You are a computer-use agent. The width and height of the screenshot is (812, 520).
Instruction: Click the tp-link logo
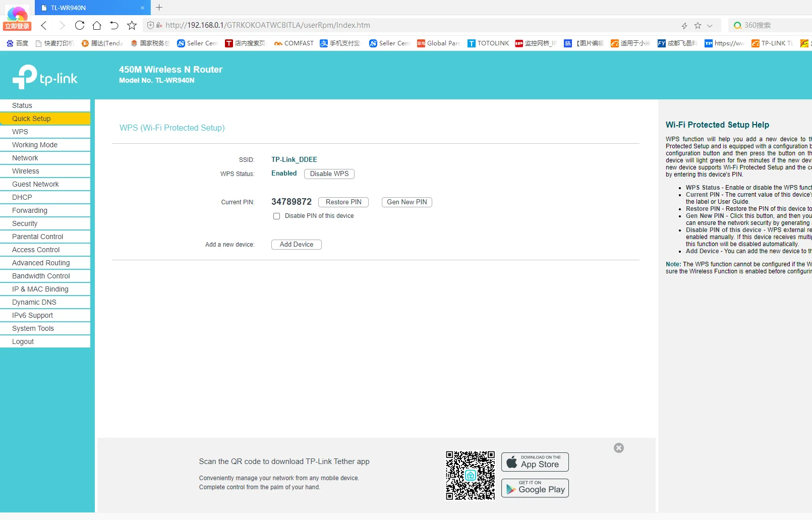(45, 77)
